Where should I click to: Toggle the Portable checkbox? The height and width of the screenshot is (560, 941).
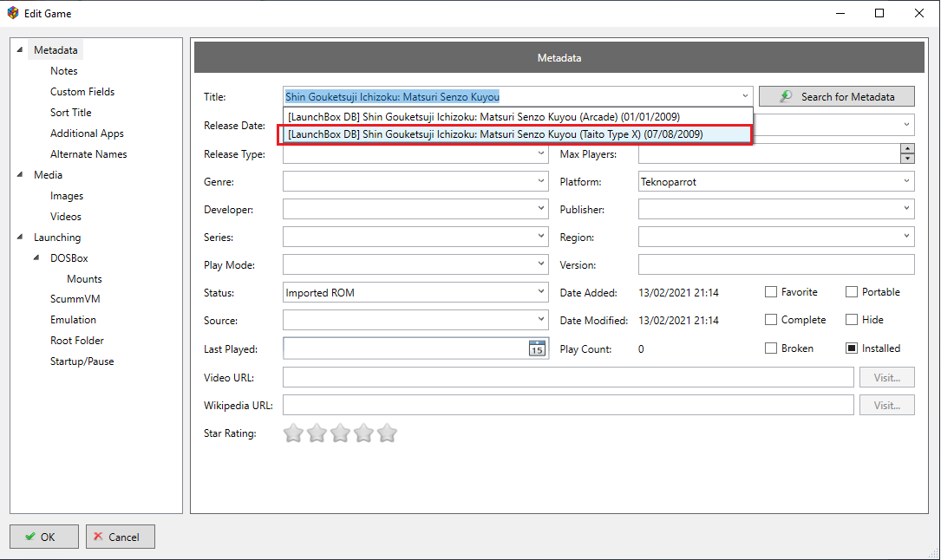852,292
